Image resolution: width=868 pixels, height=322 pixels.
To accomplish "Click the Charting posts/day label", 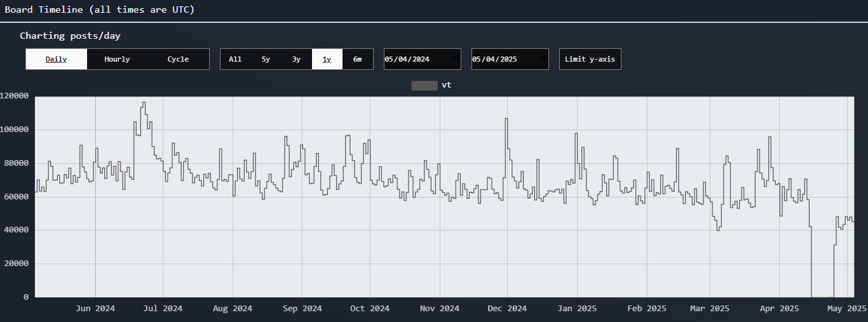I will 70,36.
